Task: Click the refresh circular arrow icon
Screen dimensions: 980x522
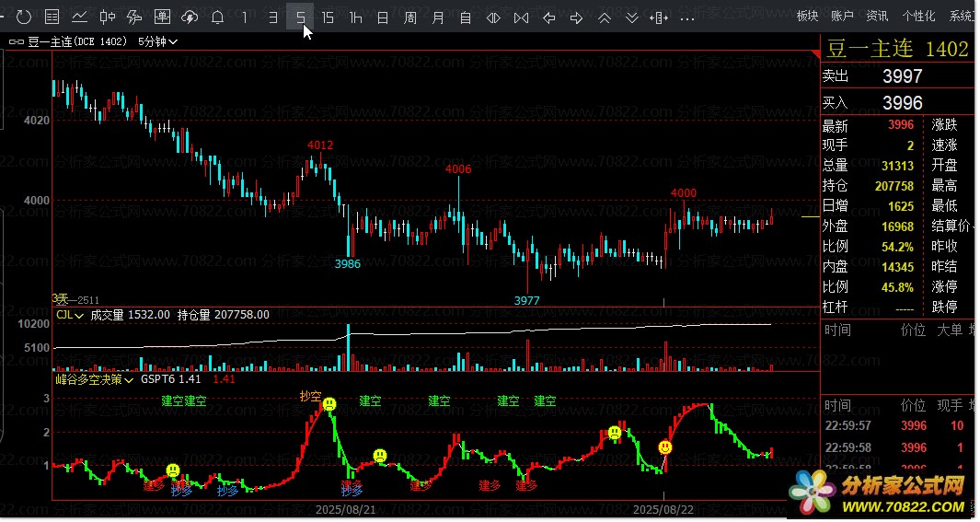Action: (x=24, y=17)
